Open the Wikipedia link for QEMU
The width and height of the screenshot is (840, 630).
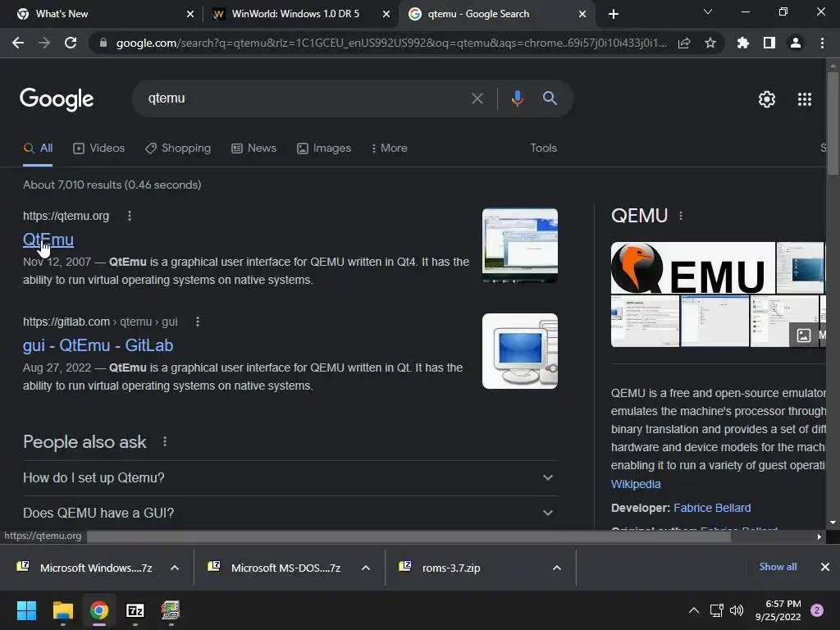(636, 484)
